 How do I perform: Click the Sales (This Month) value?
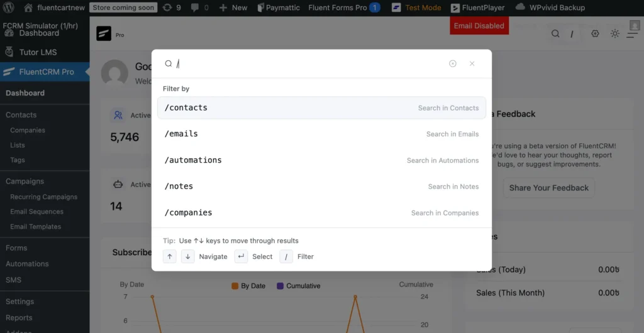(x=609, y=293)
